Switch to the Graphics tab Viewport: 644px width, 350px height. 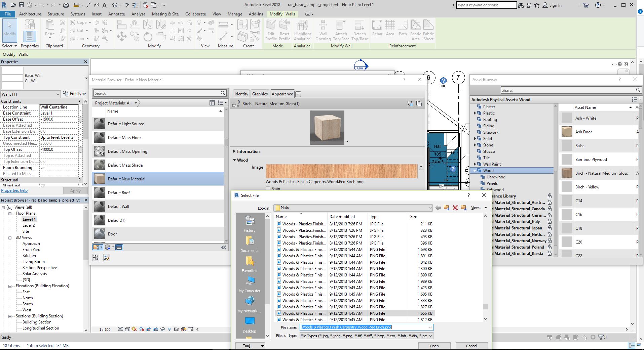(x=260, y=94)
